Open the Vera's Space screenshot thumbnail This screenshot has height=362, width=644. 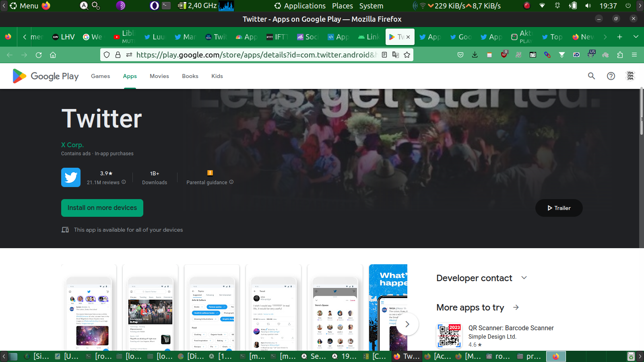click(335, 308)
